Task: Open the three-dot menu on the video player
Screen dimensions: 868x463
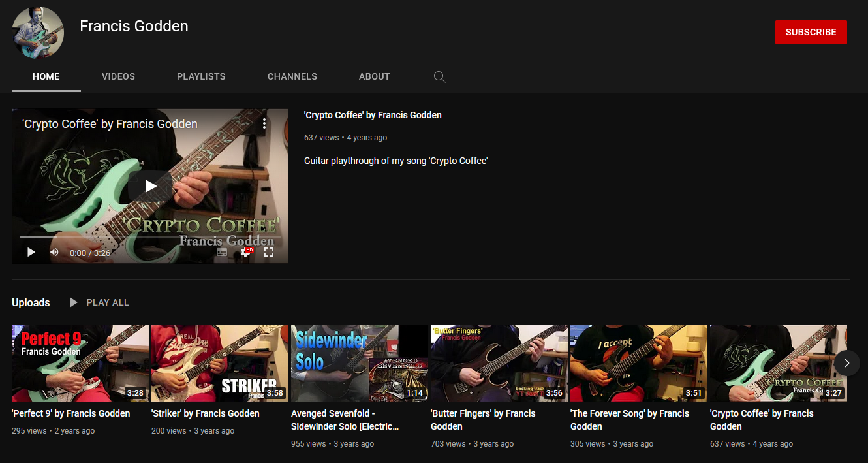Action: click(264, 123)
